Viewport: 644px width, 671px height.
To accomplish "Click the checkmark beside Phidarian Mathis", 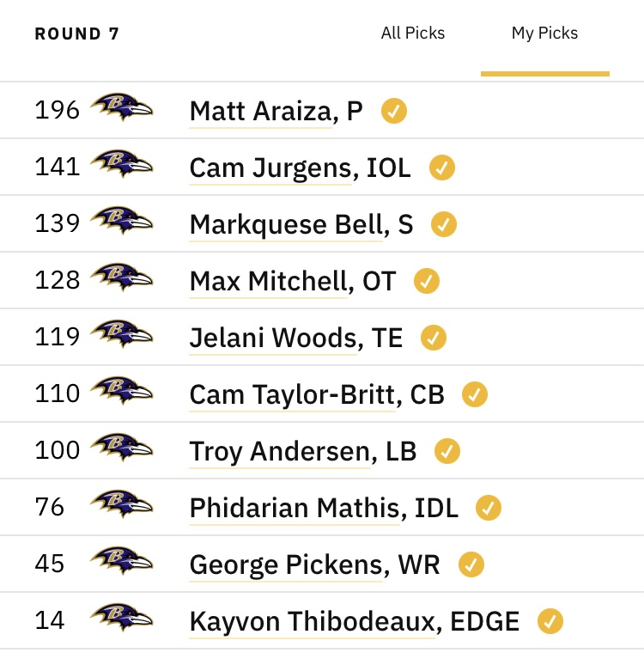I will click(489, 508).
